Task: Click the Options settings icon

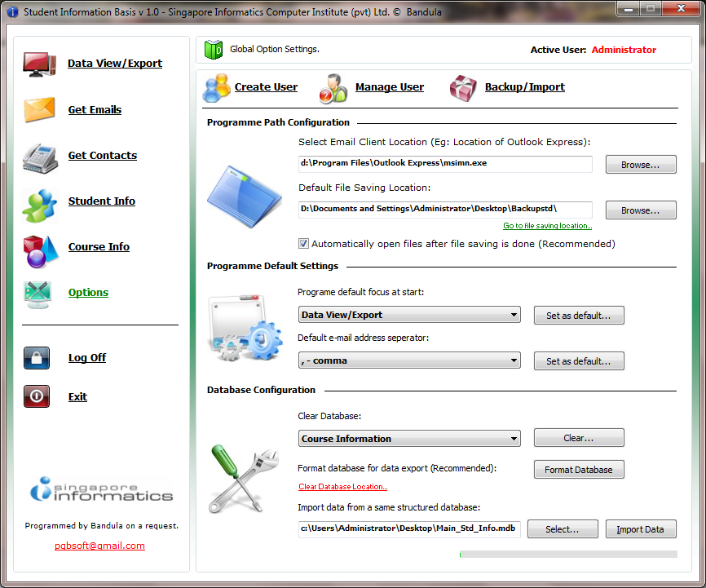Action: tap(39, 292)
